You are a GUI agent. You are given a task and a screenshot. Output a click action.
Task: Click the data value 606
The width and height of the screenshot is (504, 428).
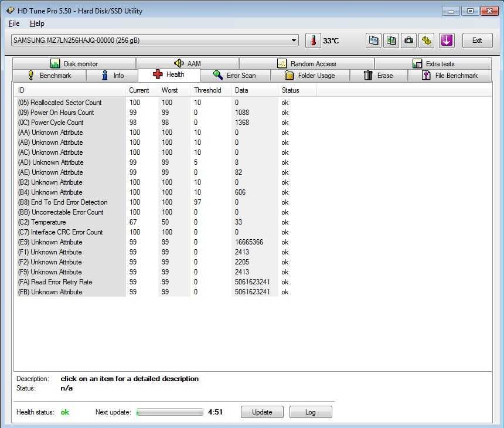240,192
